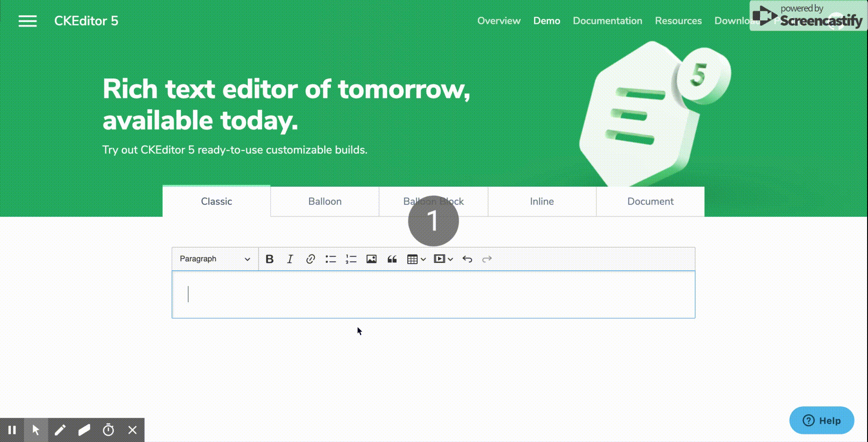Redo an action with the redo arrow

[487, 259]
